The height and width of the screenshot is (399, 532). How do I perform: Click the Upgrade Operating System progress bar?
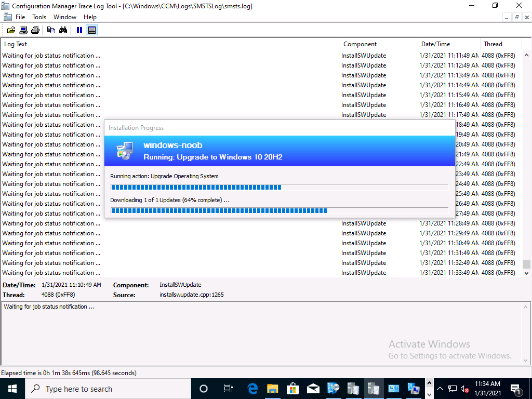point(280,187)
